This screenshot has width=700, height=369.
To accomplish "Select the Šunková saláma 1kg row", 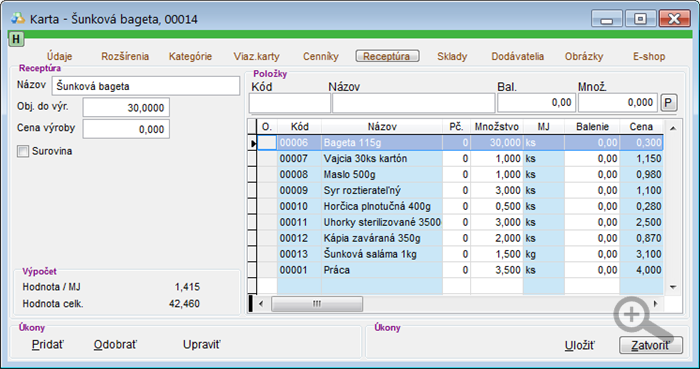I will click(x=455, y=254).
